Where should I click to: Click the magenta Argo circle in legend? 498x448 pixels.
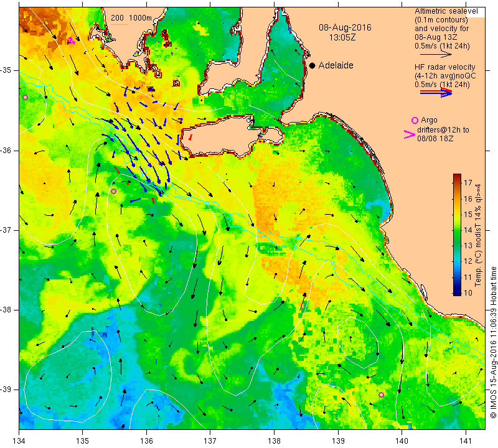coord(415,120)
